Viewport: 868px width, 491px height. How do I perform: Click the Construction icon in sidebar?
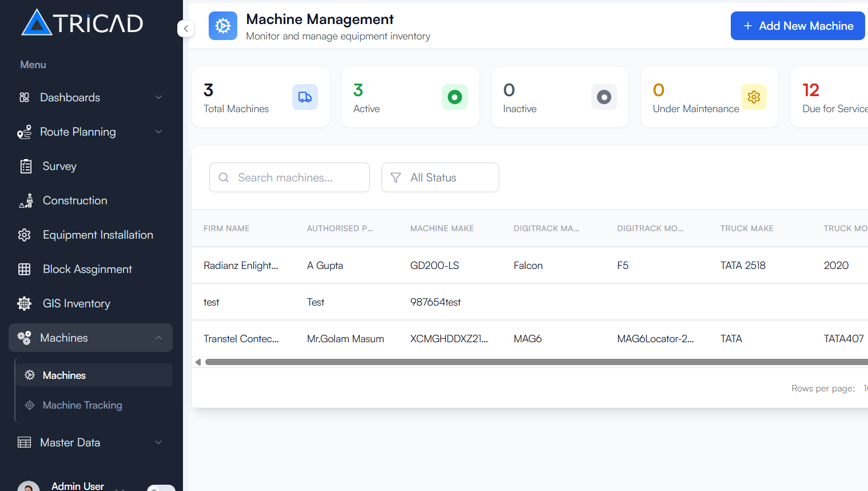click(26, 200)
